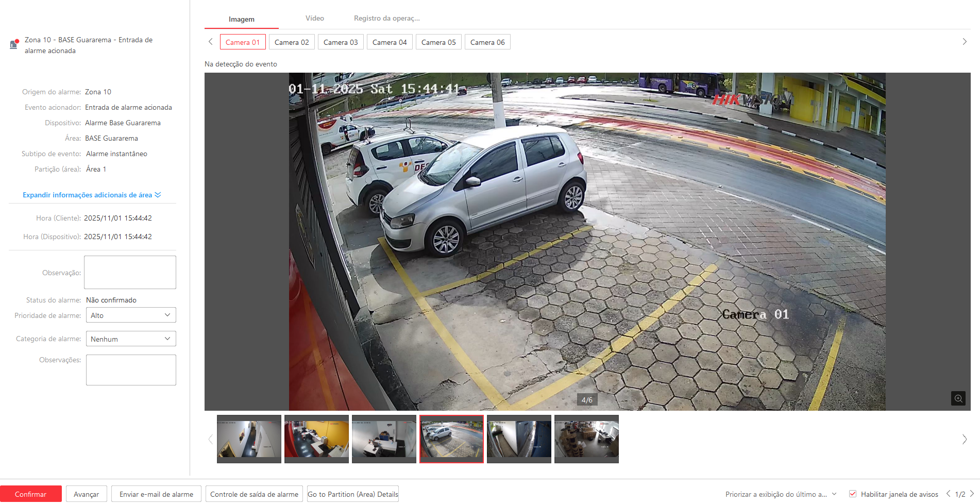Open Prioridade de alarme dropdown
The image size is (980, 504).
[x=131, y=315]
